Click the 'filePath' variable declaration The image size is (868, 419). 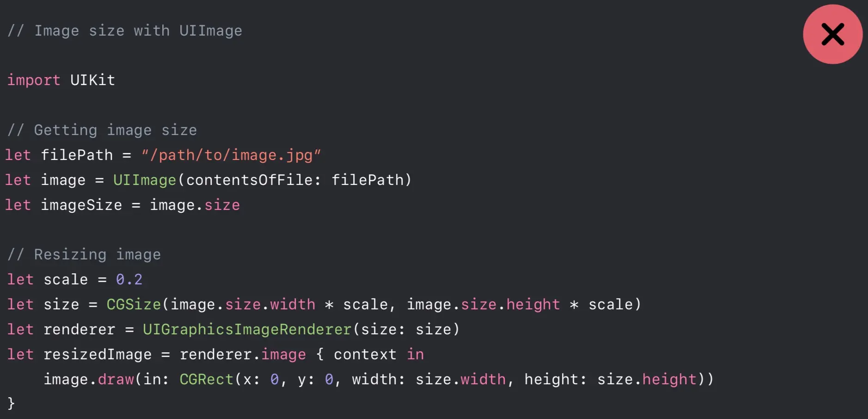77,155
